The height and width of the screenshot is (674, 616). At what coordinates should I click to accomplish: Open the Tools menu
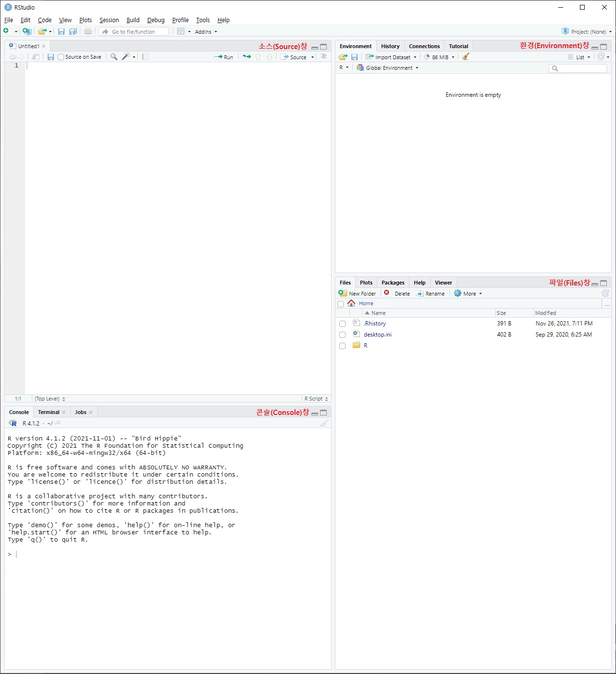[x=203, y=20]
